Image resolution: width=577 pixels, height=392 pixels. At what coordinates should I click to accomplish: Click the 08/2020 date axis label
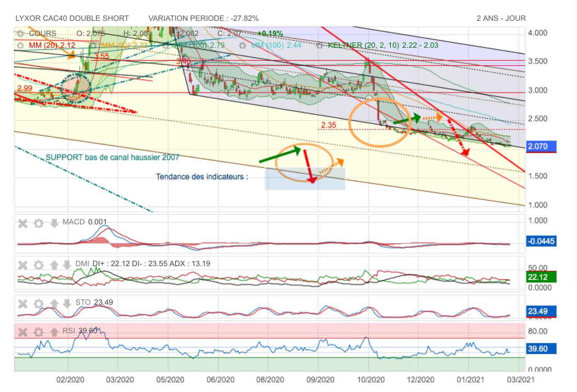click(x=270, y=380)
